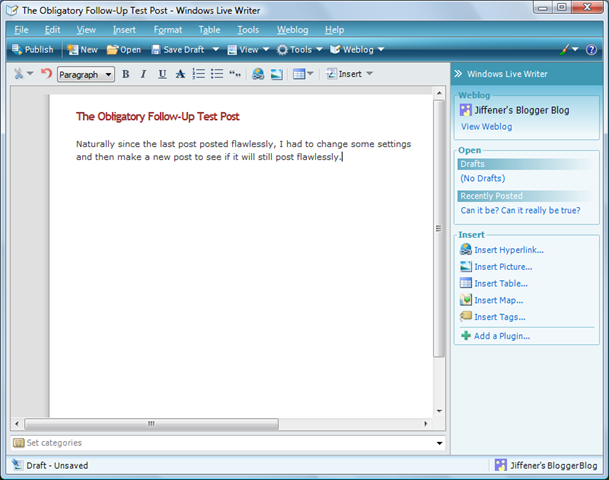Click the Publish toolbar button
This screenshot has height=480, width=609.
[33, 50]
